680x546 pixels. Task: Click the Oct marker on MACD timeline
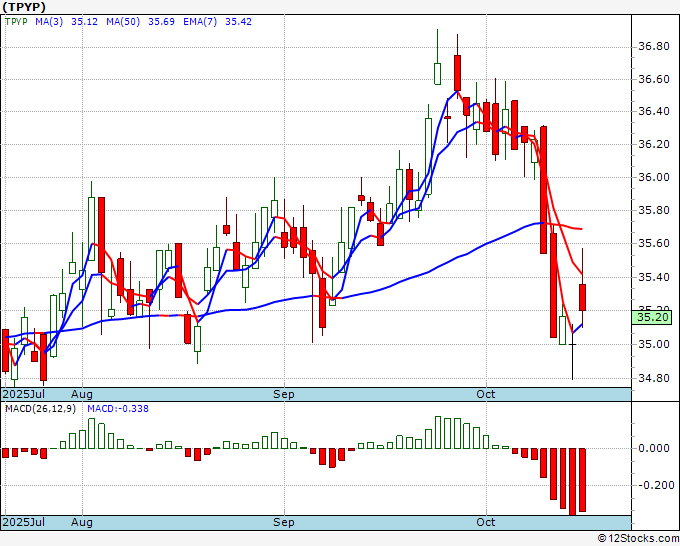[486, 522]
